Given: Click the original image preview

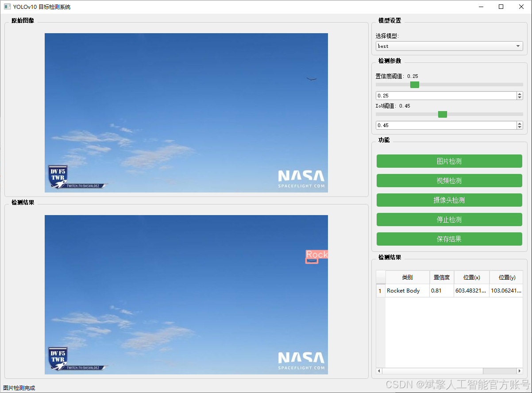Looking at the screenshot, I should coord(186,113).
